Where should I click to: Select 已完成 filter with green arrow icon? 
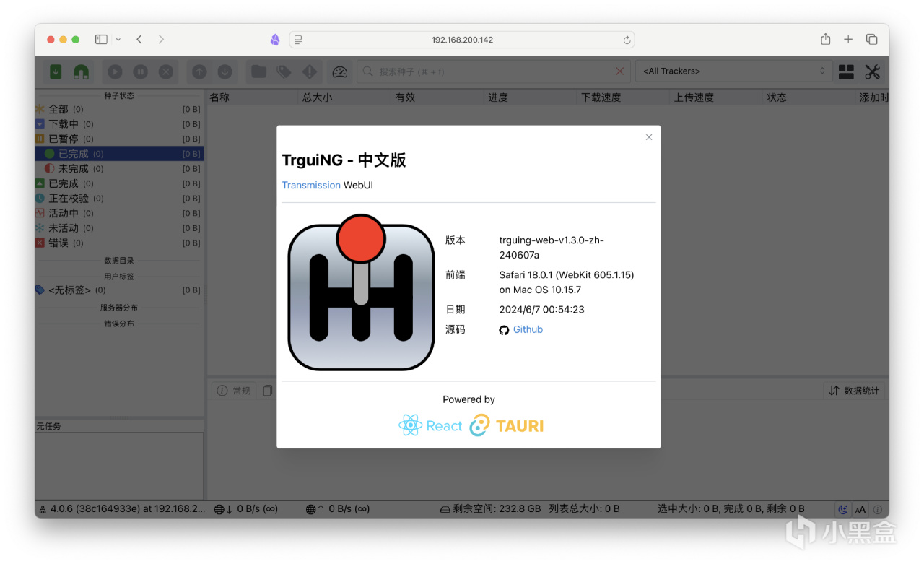coord(119,183)
